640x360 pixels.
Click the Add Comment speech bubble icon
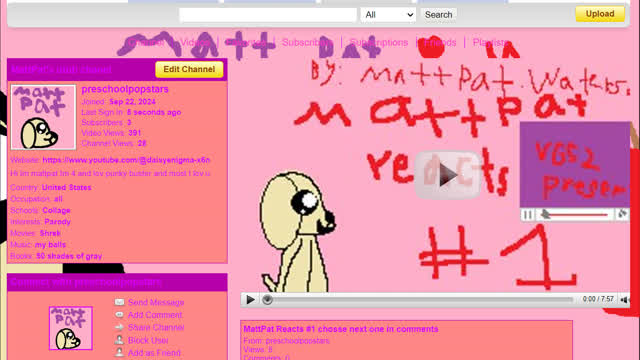click(119, 315)
